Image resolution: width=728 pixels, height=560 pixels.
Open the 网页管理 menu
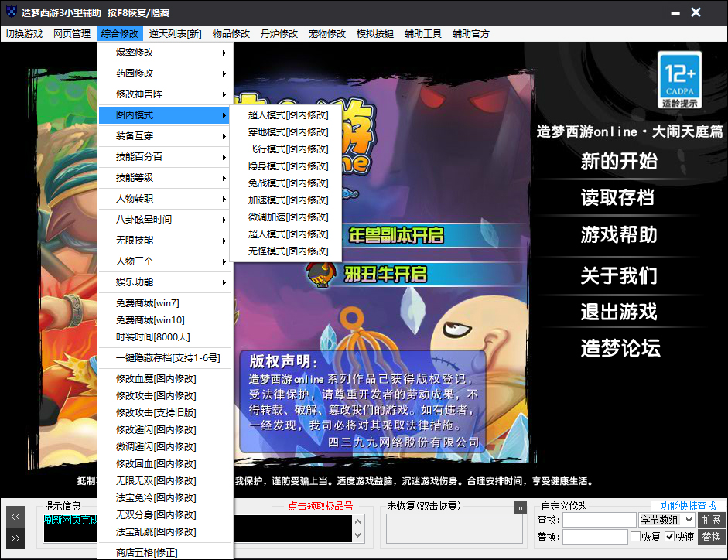point(72,34)
